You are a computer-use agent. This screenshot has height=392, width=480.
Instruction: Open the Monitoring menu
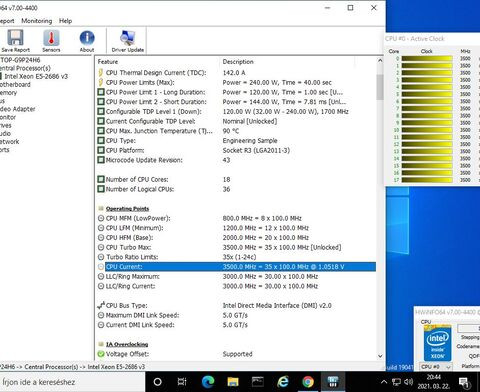pos(37,21)
